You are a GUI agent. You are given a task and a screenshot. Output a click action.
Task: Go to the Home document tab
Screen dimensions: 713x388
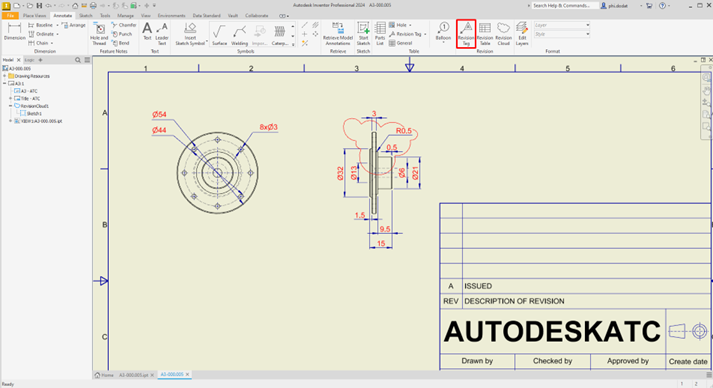(x=104, y=375)
